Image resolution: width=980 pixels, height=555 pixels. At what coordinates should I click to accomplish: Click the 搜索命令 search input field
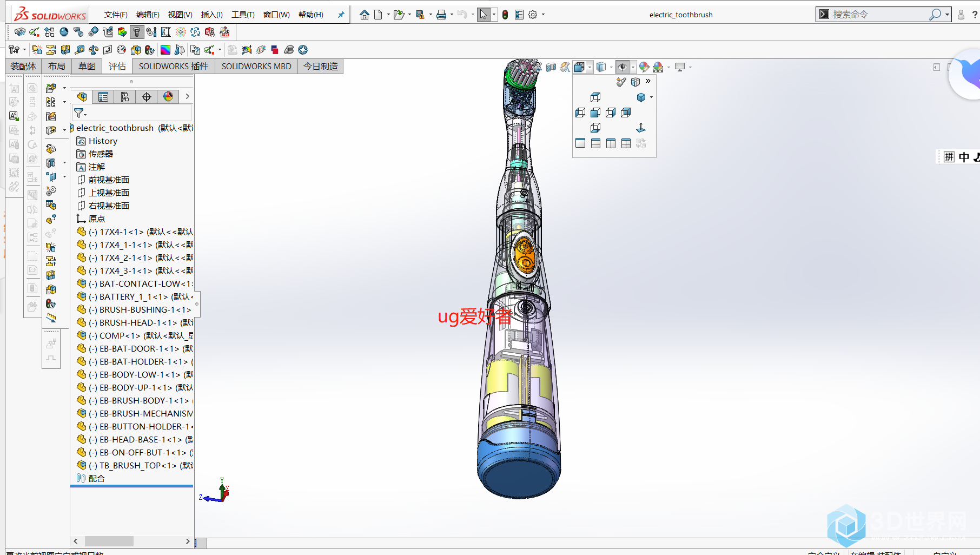tap(879, 15)
